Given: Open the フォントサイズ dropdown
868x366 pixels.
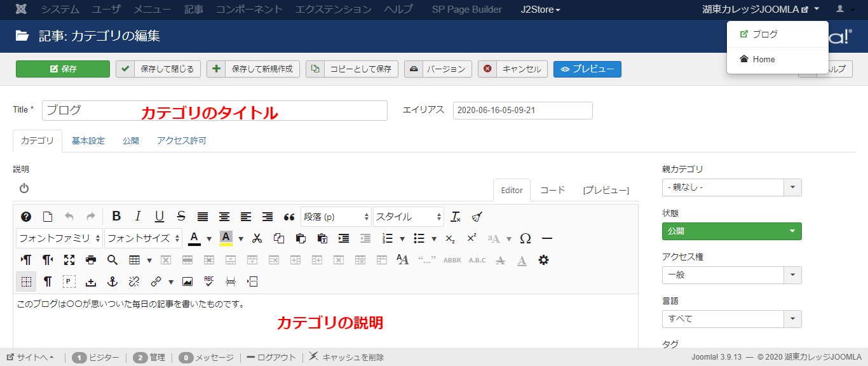Looking at the screenshot, I should pos(143,238).
